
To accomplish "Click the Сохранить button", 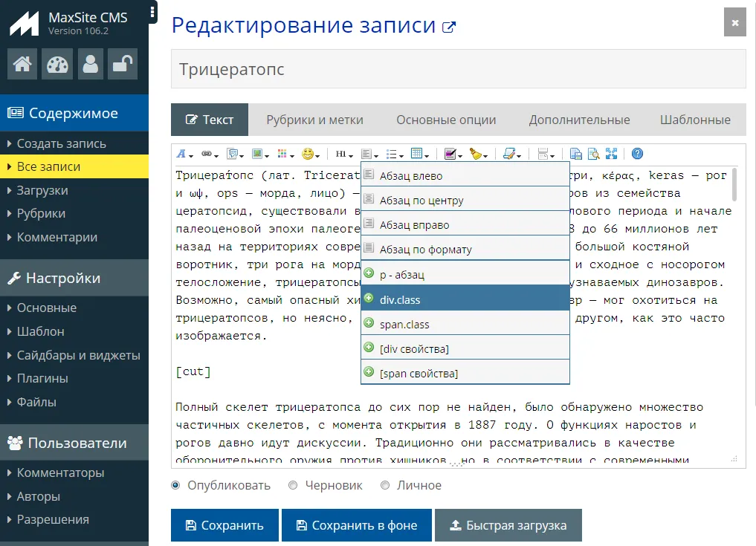I will point(224,525).
